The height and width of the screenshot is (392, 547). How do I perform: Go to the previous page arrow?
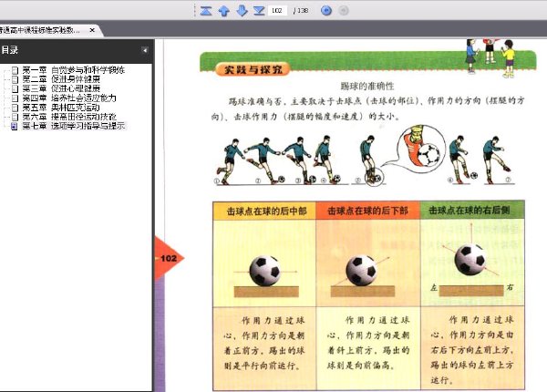tap(223, 11)
